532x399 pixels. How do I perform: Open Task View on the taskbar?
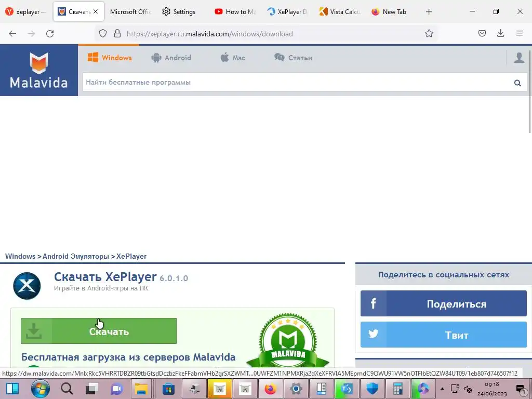tap(91, 389)
